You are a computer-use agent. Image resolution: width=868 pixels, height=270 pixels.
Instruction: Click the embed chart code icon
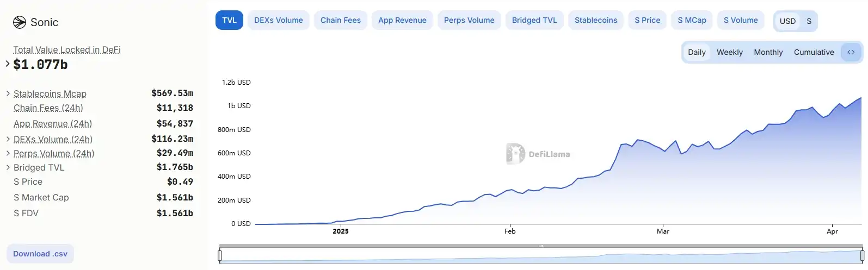click(851, 52)
